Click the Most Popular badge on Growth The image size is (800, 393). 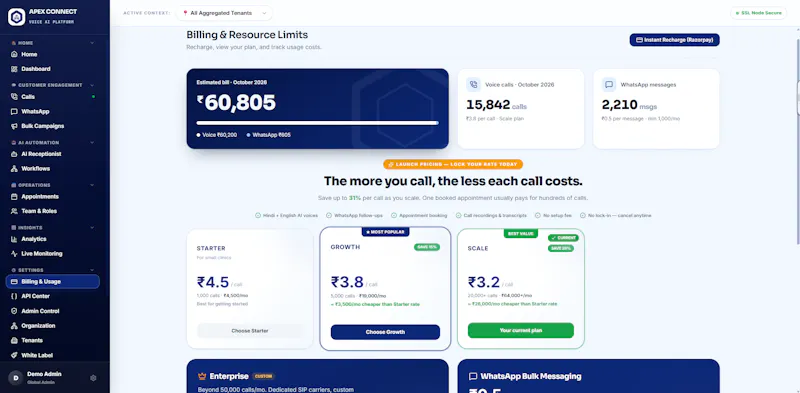pos(385,232)
